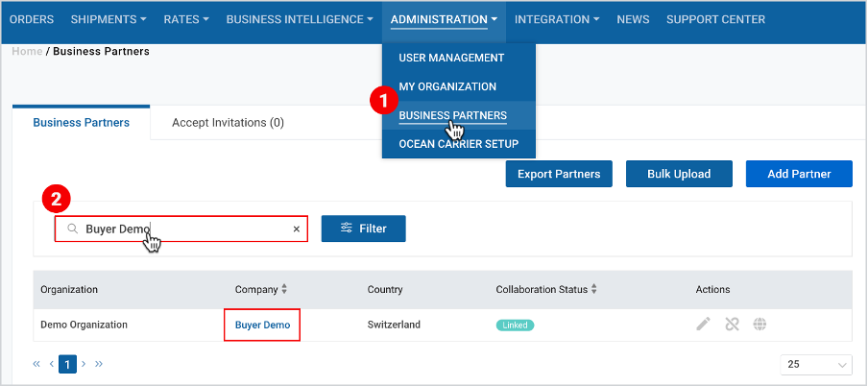Collapse the Administration dropdown menu

(444, 19)
